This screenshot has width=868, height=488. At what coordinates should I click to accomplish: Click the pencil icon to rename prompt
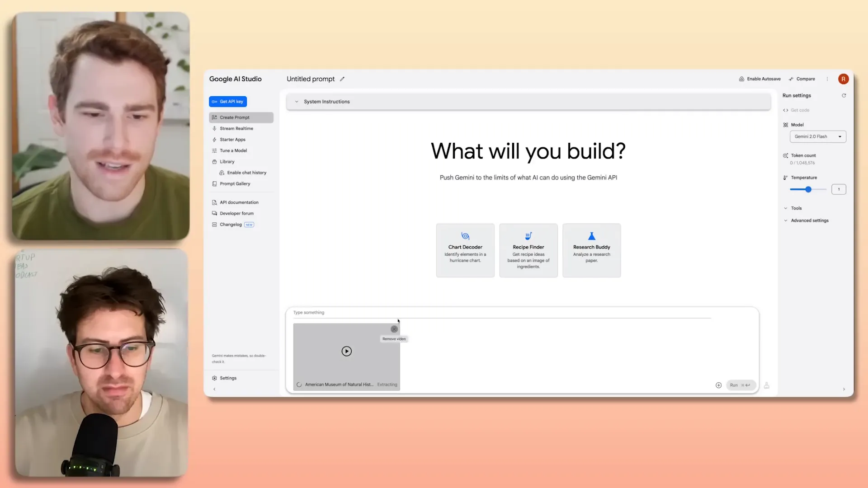[x=342, y=79]
